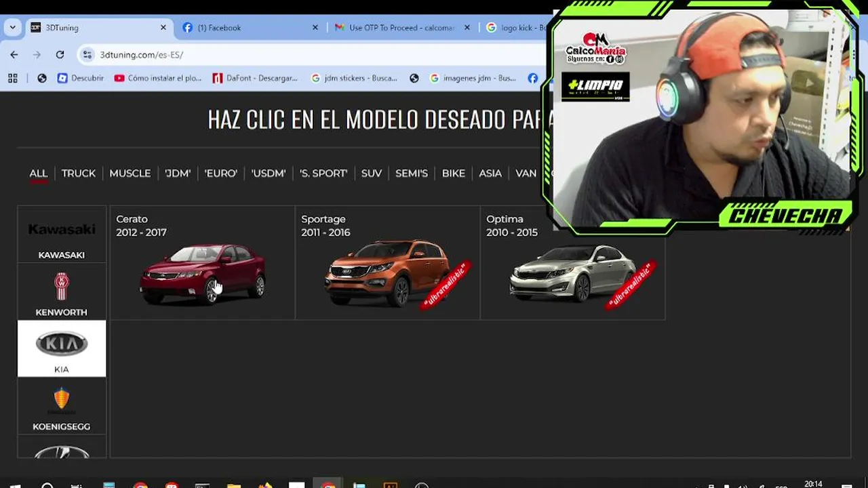Open the Facebook icon bookmark
Image resolution: width=868 pixels, height=488 pixels.
pos(533,78)
